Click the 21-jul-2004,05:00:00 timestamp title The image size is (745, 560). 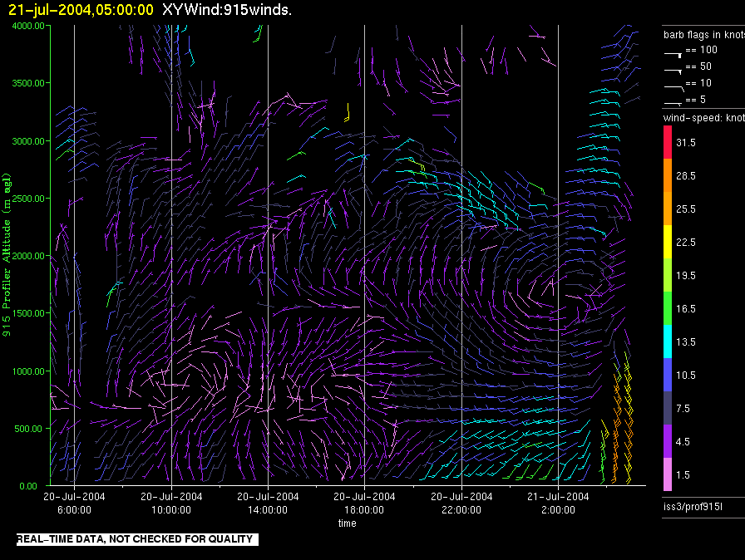click(x=81, y=10)
